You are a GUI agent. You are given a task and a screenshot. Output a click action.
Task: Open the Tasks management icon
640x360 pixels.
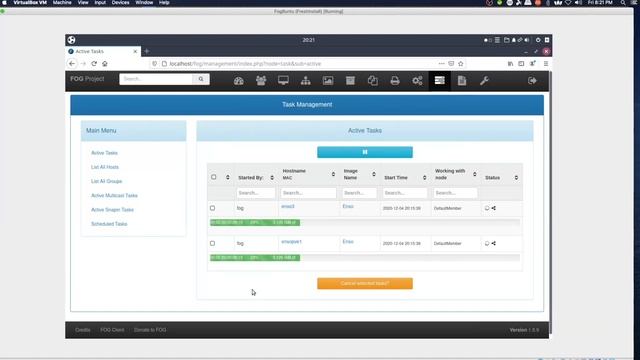pos(440,80)
